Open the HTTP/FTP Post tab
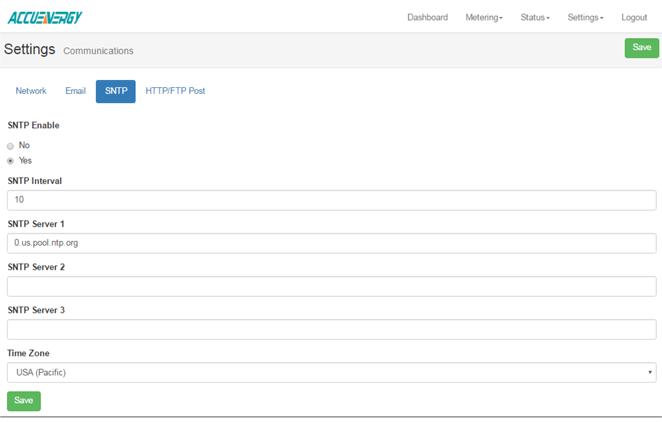Viewport: 662px width, 422px height. [x=175, y=91]
